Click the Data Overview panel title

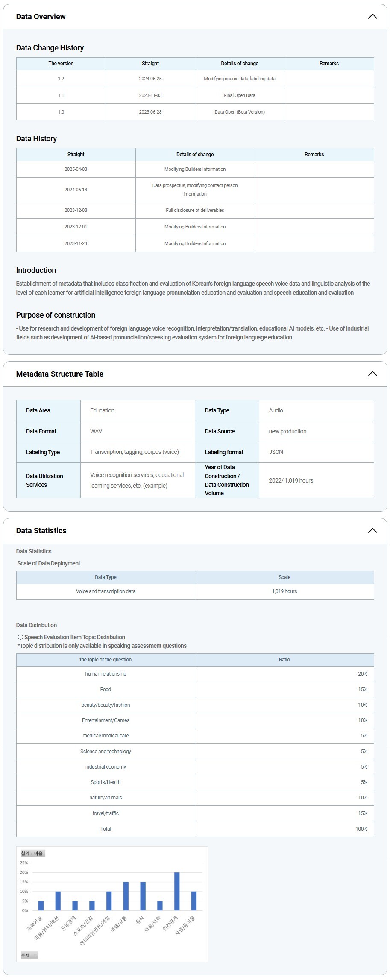[41, 17]
